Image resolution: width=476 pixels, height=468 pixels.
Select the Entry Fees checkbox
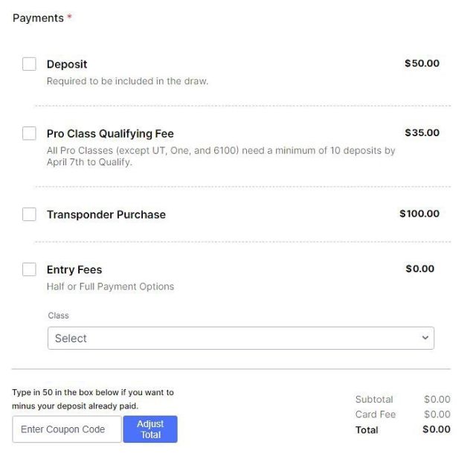pyautogui.click(x=29, y=269)
